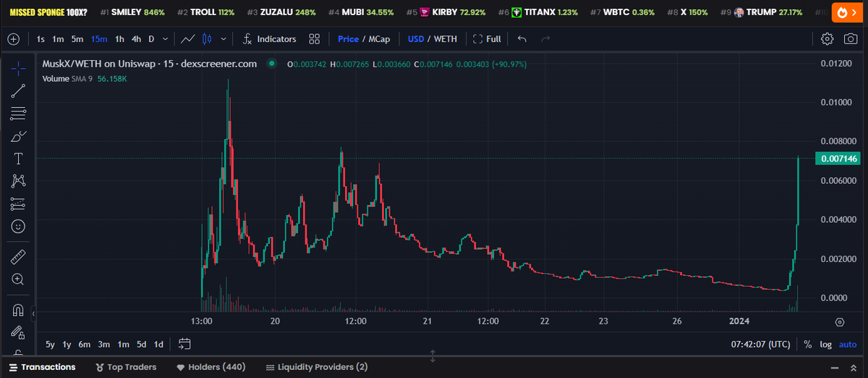This screenshot has height=378, width=868.
Task: Select the ruler measure tool
Action: tap(19, 256)
